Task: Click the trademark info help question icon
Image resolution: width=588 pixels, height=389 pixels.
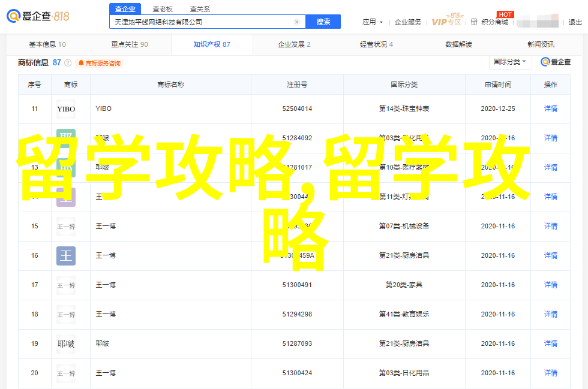Action: 68,63
